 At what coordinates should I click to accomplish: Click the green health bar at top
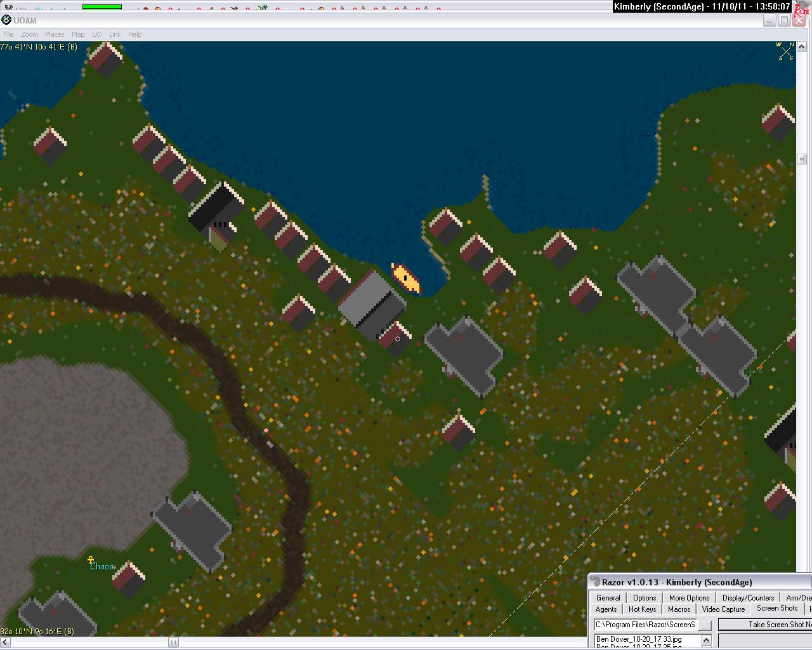click(x=102, y=7)
